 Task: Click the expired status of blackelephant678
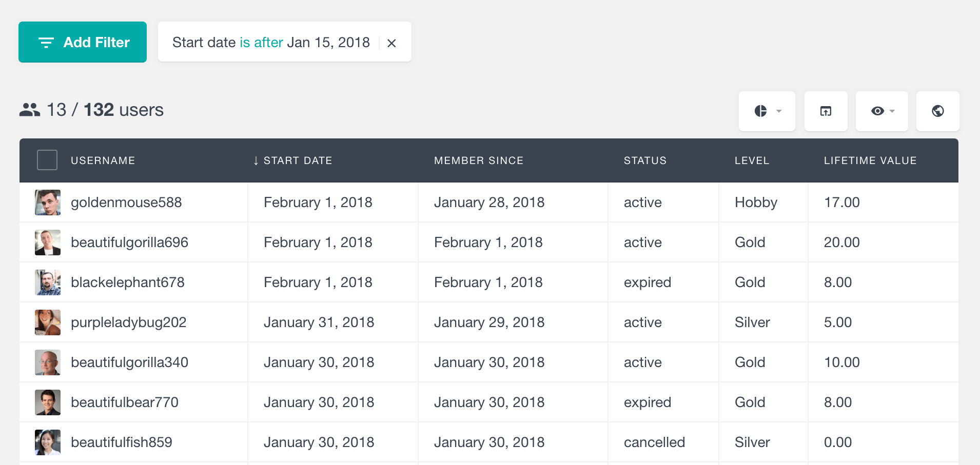point(648,282)
